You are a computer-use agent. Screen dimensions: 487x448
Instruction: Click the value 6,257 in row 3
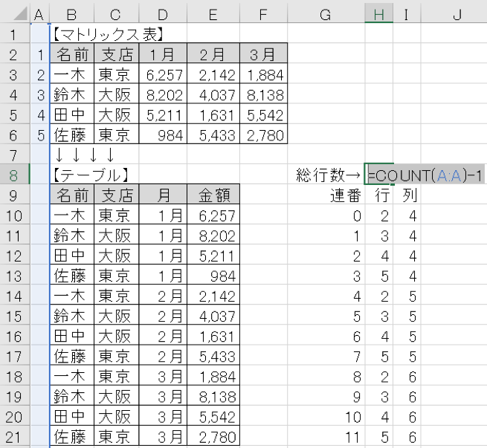coord(163,74)
